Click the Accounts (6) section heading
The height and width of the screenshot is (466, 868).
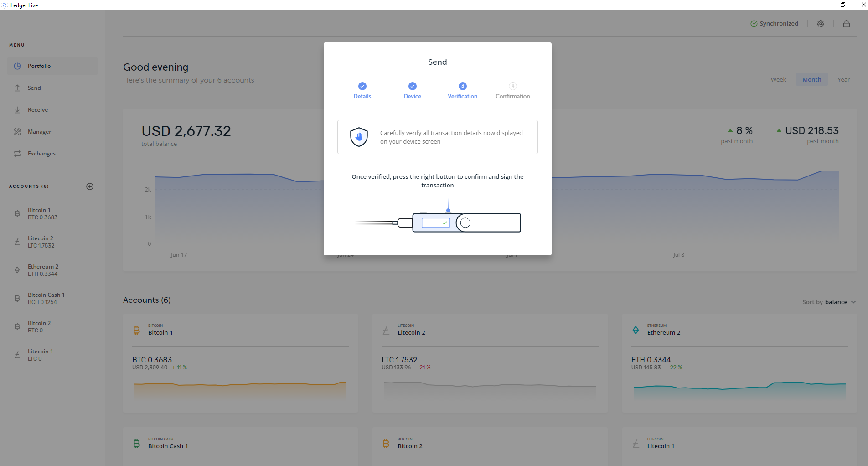[x=147, y=300]
